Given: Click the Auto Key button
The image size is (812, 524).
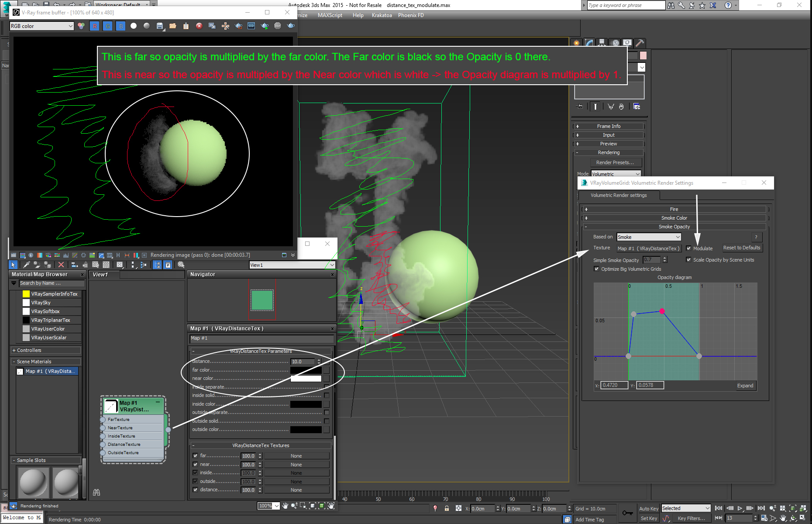Looking at the screenshot, I should point(649,509).
